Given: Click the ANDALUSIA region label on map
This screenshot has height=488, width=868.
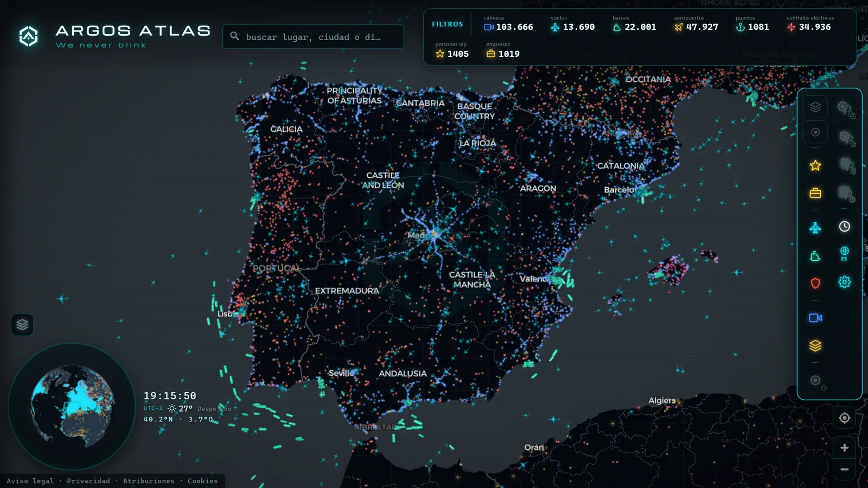Looking at the screenshot, I should [403, 374].
